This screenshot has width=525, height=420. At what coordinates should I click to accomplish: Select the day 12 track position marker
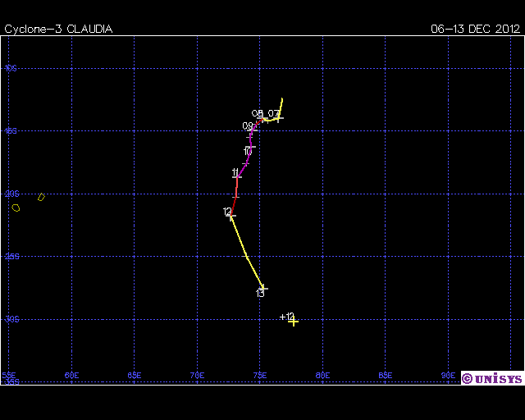[x=231, y=216]
